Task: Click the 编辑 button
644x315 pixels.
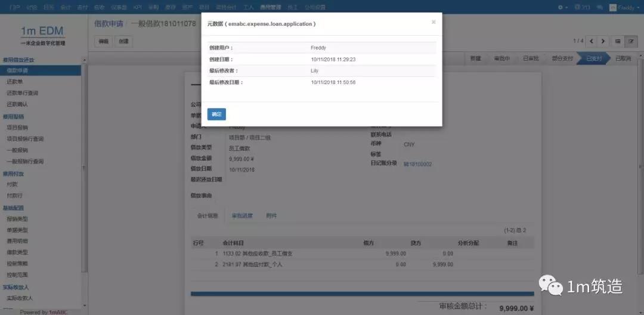Action: click(104, 41)
